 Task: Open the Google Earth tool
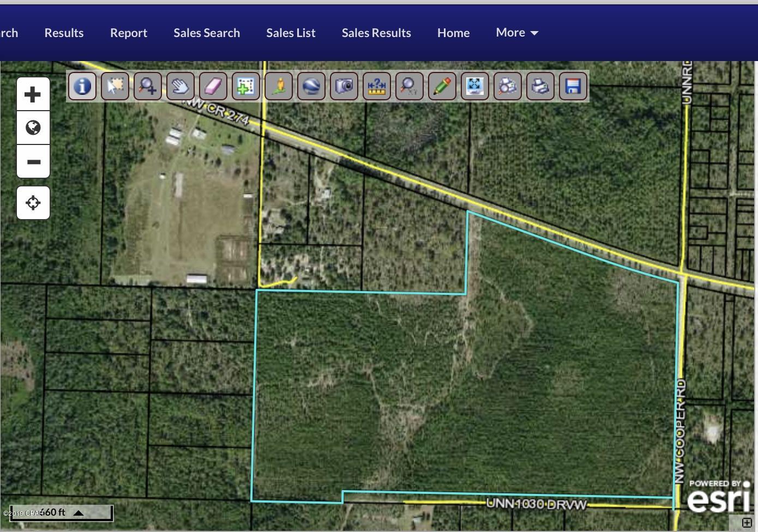(311, 86)
